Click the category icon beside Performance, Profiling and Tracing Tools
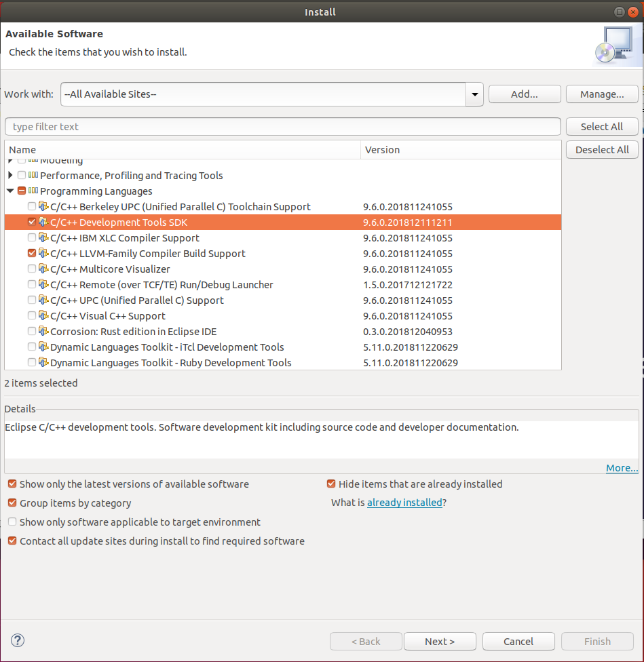 coord(33,175)
